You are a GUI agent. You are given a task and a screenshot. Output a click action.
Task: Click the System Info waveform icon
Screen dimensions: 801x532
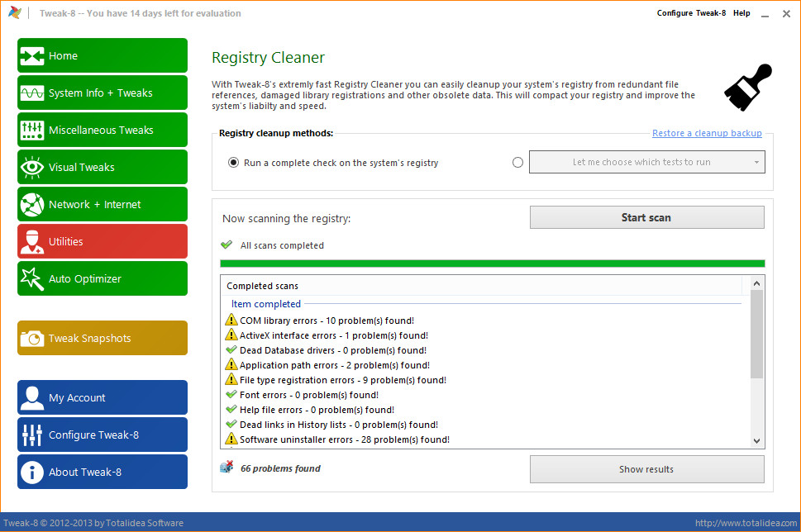click(x=32, y=93)
